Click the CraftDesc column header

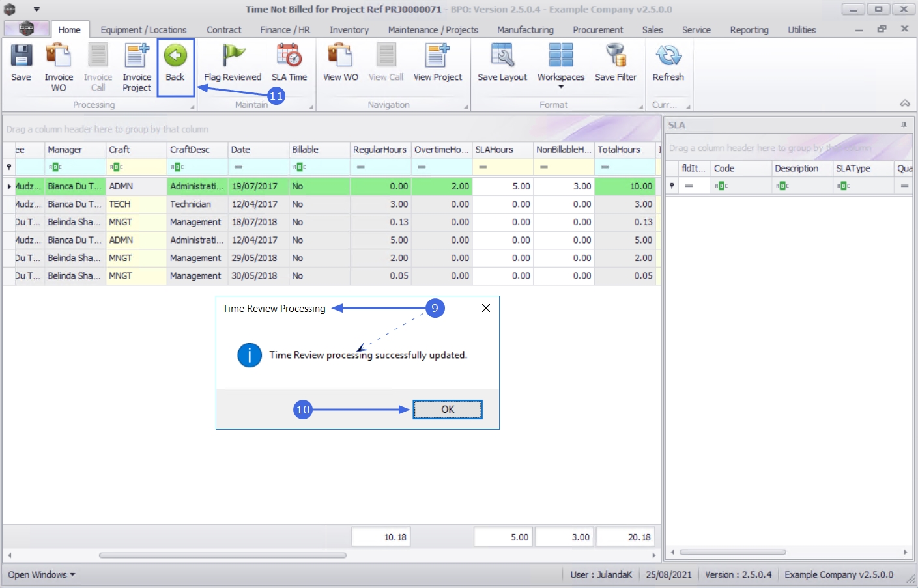197,150
